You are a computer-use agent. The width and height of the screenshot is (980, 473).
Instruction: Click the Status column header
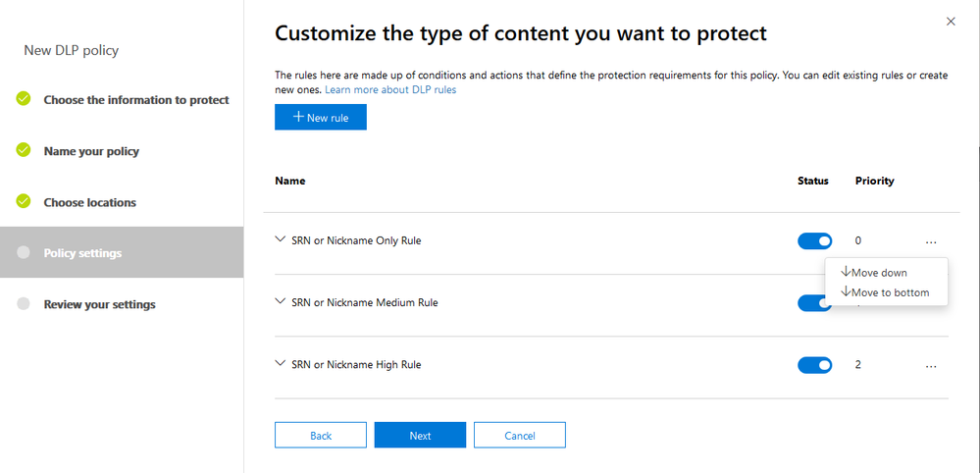coord(813,182)
